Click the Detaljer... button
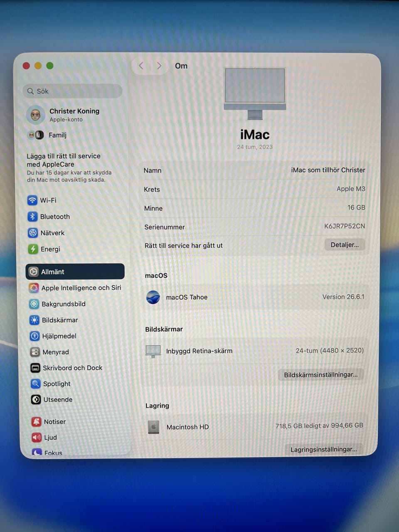Viewport: 399px width, 532px height. (x=345, y=245)
